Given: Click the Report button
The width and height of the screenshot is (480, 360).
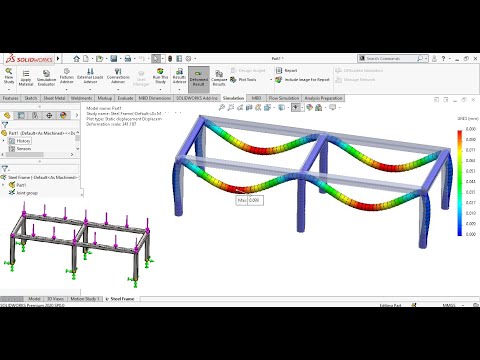Looking at the screenshot, I should 286,70.
